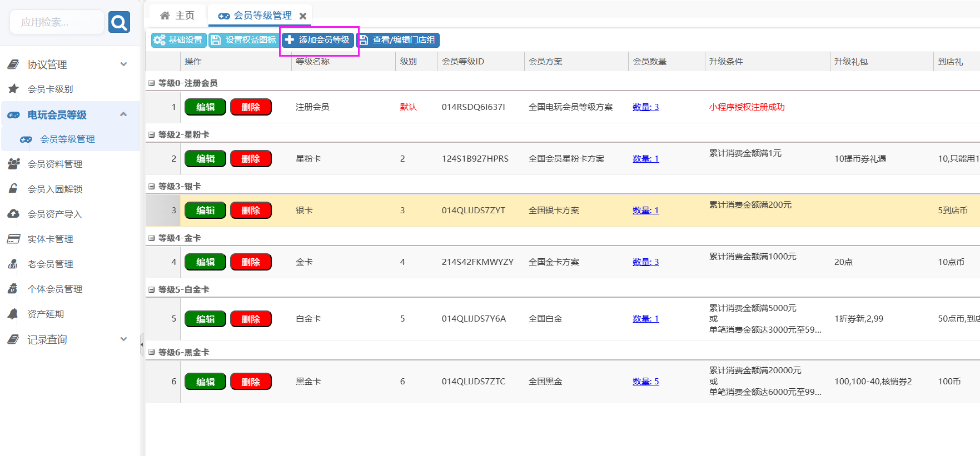Click the 应用检索 search field
Viewport: 980px width, 456px height.
click(x=57, y=22)
